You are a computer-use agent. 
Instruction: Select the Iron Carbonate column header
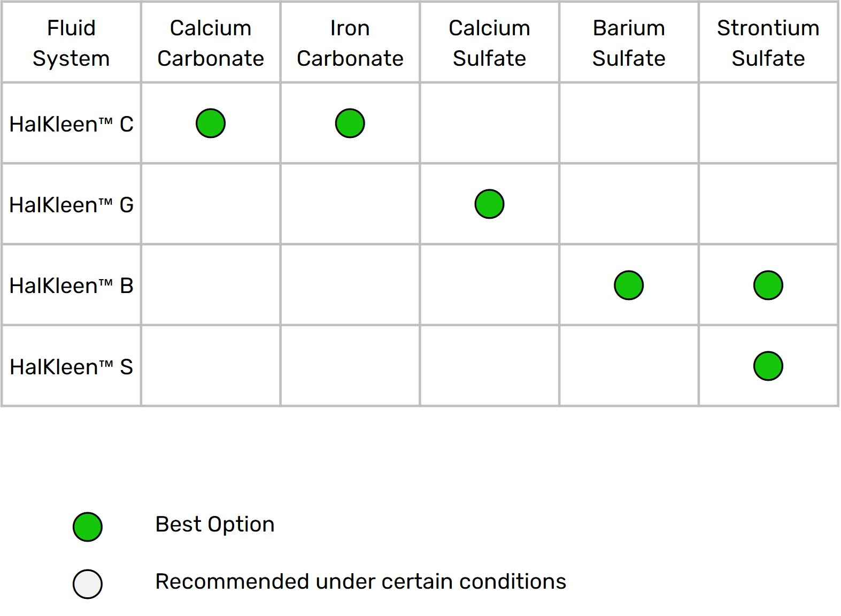pyautogui.click(x=350, y=43)
